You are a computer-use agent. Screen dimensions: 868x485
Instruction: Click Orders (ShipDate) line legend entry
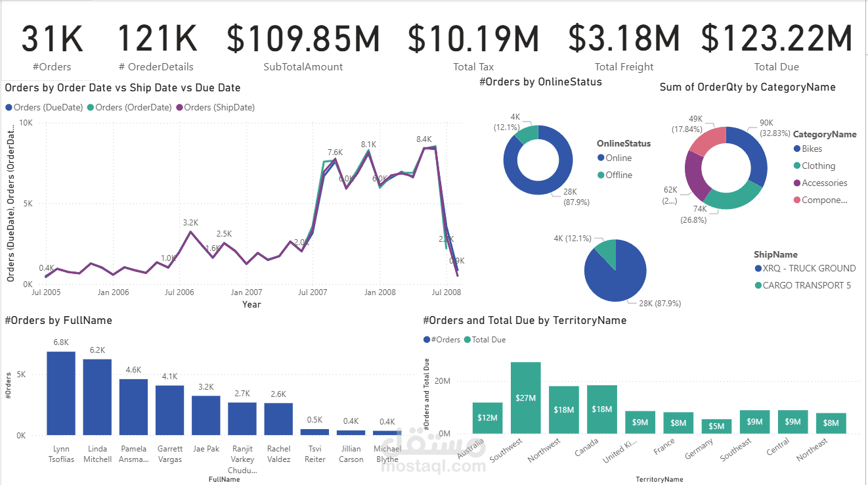click(215, 107)
